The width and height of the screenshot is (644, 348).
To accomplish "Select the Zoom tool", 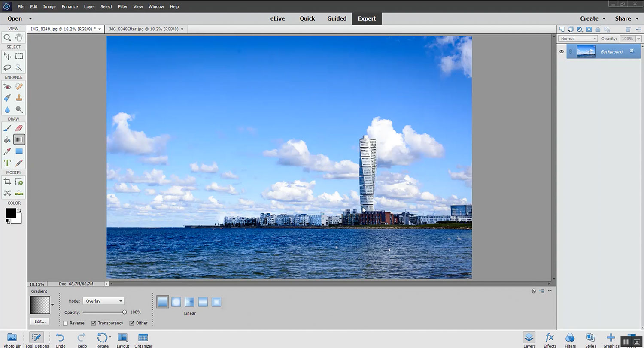I will pos(7,38).
